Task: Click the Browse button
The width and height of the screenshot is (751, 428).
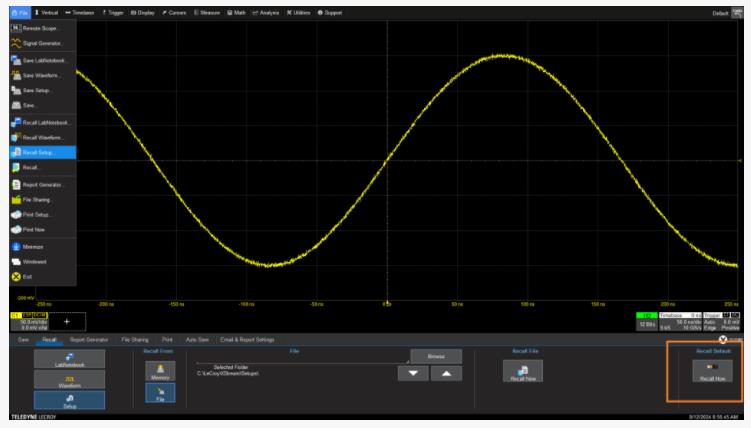Action: point(435,356)
